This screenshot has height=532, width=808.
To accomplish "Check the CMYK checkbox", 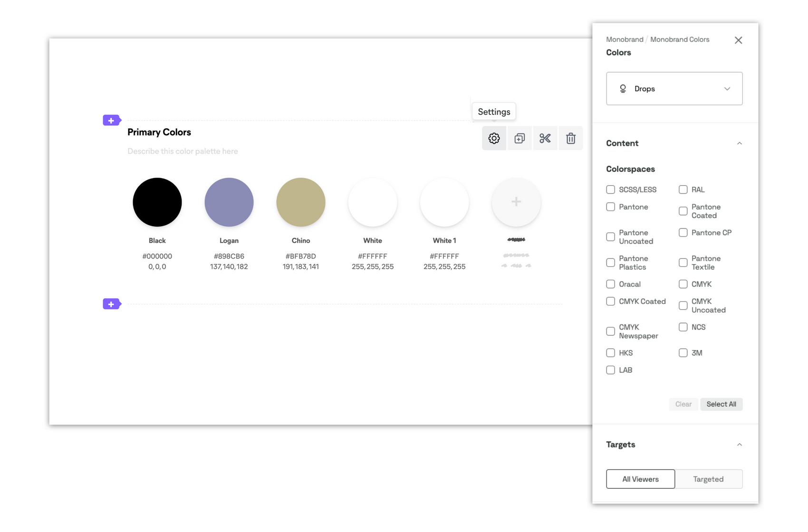I will tap(683, 284).
